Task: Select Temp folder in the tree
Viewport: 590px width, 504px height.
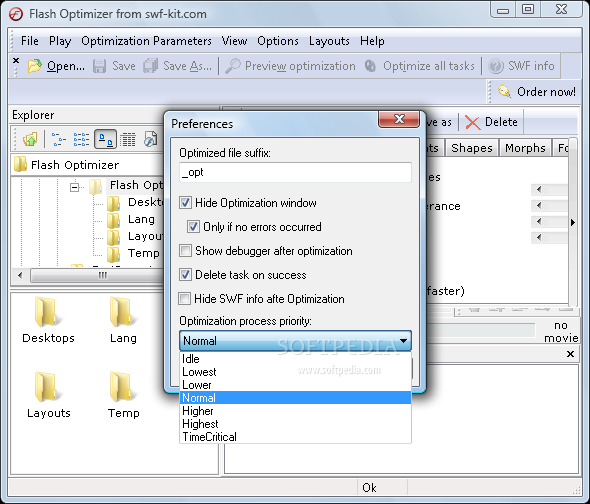Action: pos(143,253)
